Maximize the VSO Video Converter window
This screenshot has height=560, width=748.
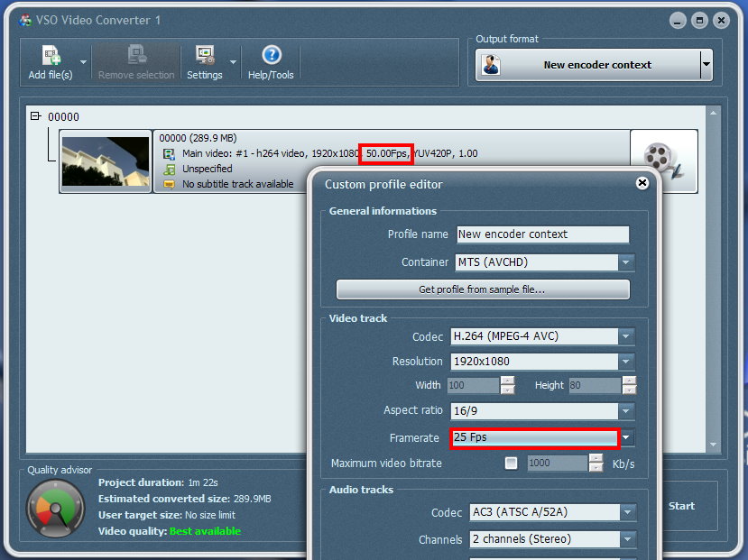(x=699, y=21)
